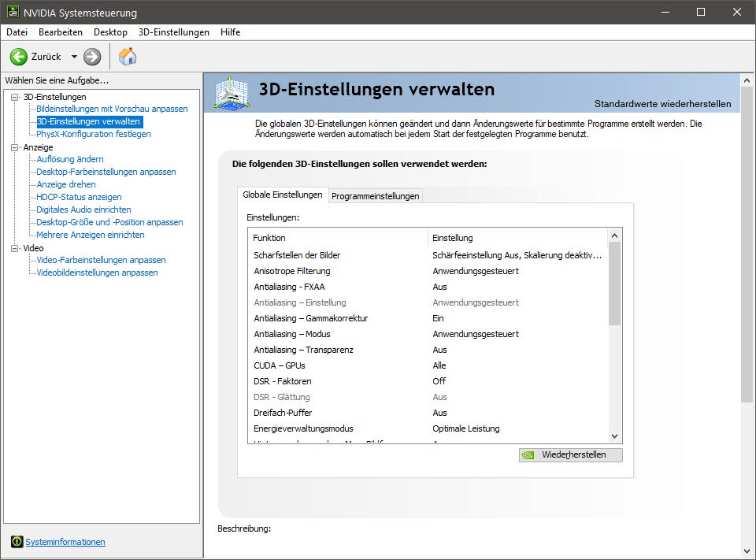756x560 pixels.
Task: Collapse the 3D-Einstellungen tree node
Action: [14, 97]
